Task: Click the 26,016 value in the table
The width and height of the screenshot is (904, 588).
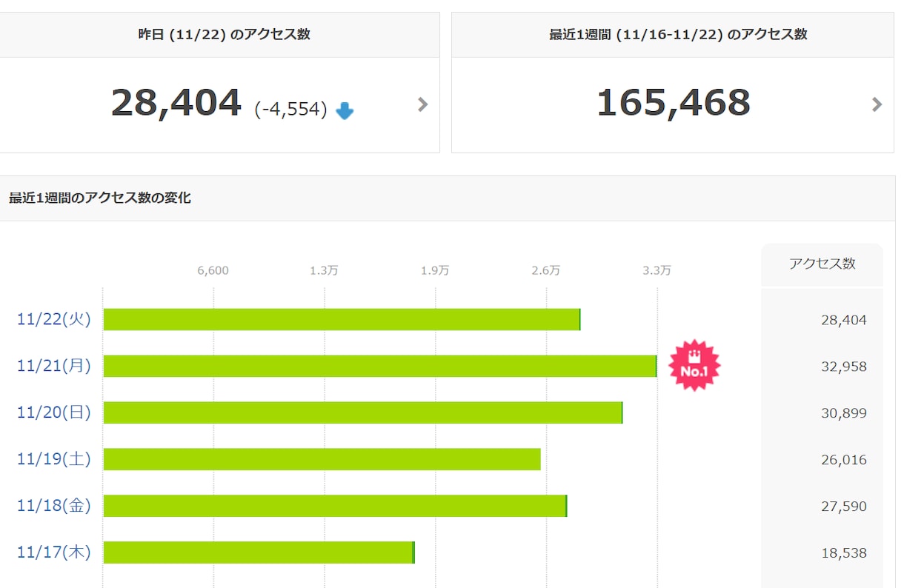Action: (843, 460)
